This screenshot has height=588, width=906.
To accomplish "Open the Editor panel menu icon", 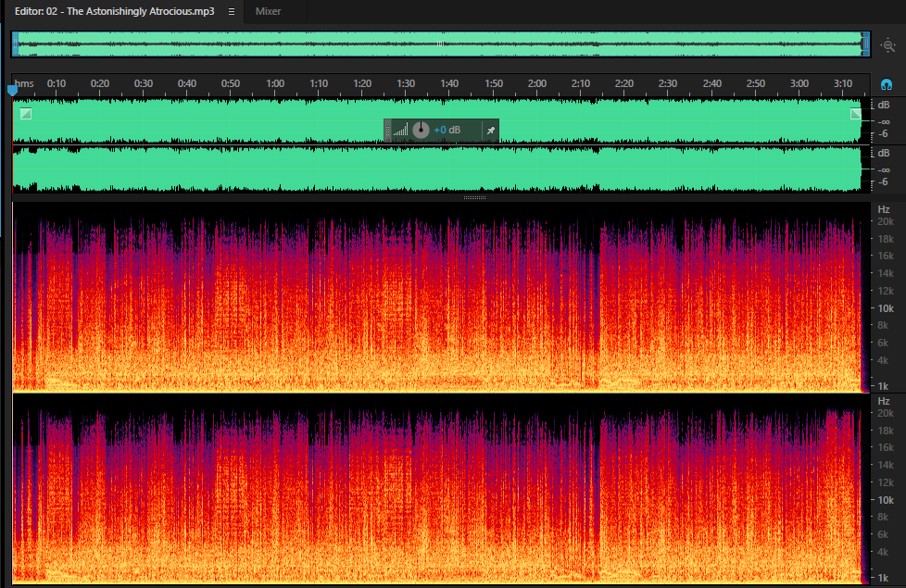I will pyautogui.click(x=232, y=11).
